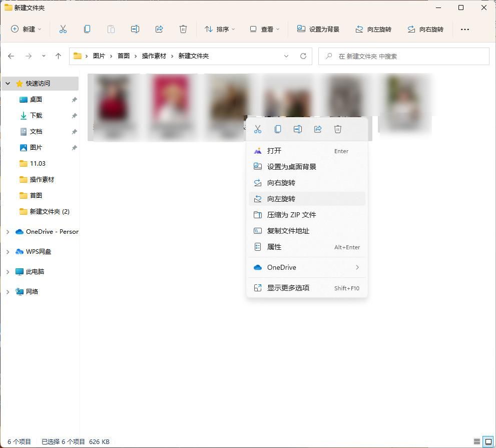This screenshot has width=496, height=448.
Task: Go up one folder level with the up arrow
Action: pos(58,56)
